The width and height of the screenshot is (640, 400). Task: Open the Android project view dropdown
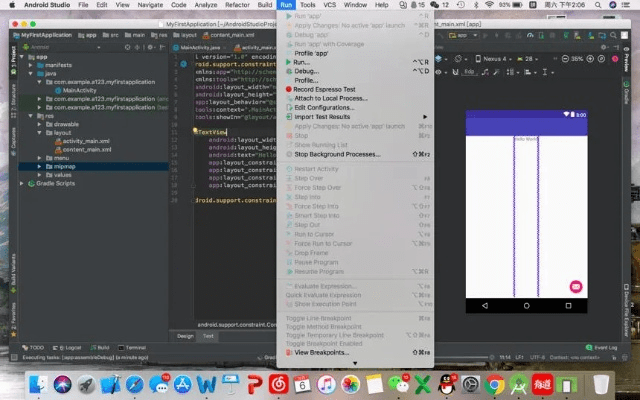[x=40, y=46]
